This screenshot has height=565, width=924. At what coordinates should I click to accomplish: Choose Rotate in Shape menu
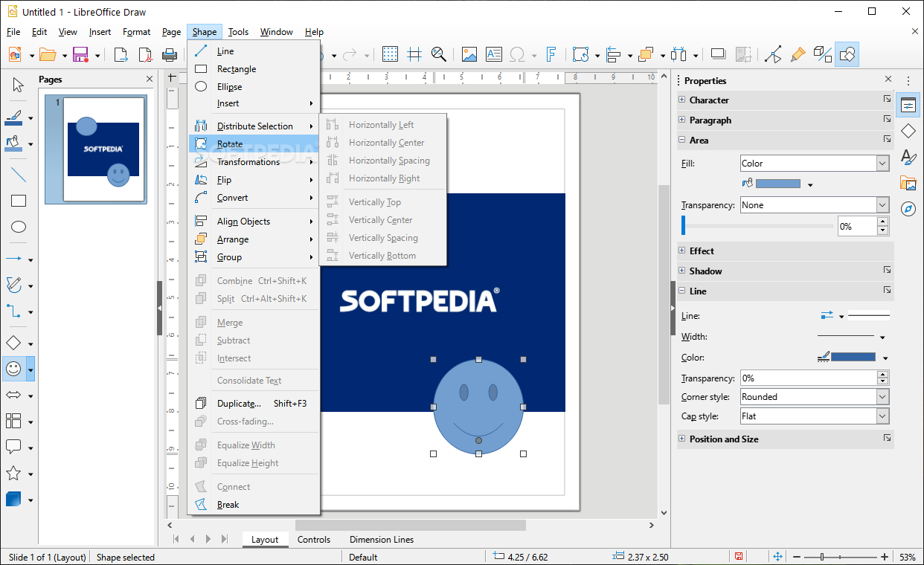pyautogui.click(x=254, y=144)
